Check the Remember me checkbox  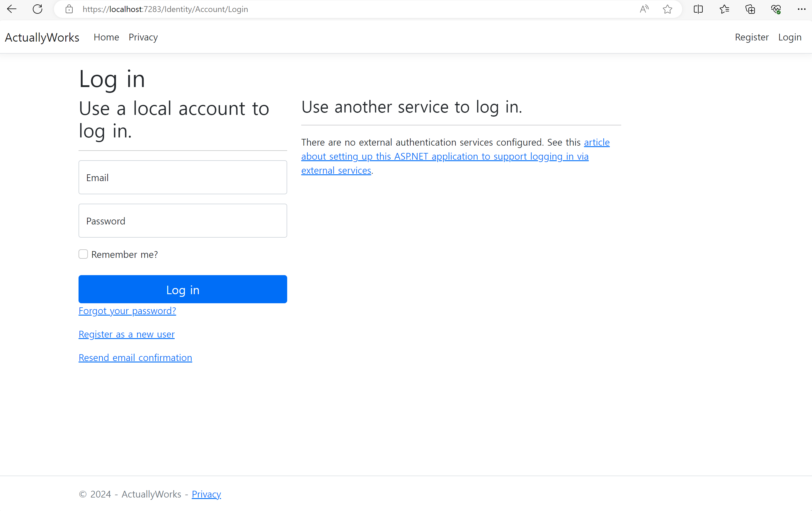[83, 254]
